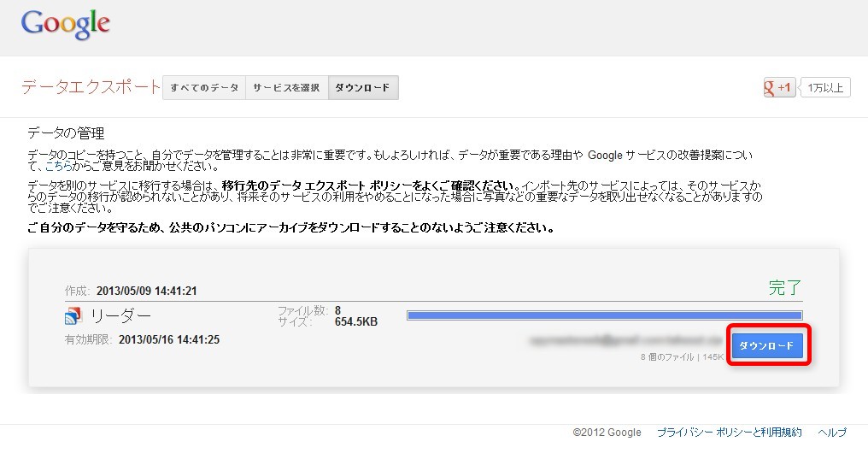Viewport: 868px width, 471px height.
Task: Click the creation date 2013/05/09 14:41:21
Action: pyautogui.click(x=147, y=291)
